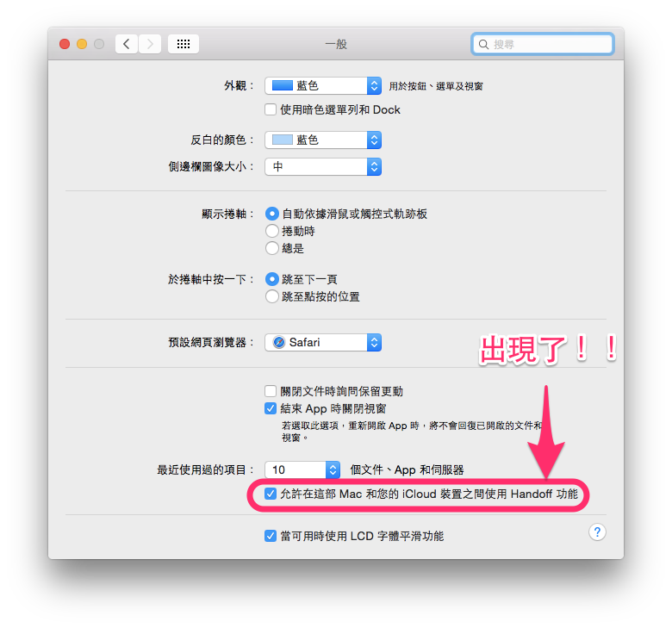Open the 最近使用過的項目 count popup
The width and height of the screenshot is (672, 628).
[x=302, y=469]
